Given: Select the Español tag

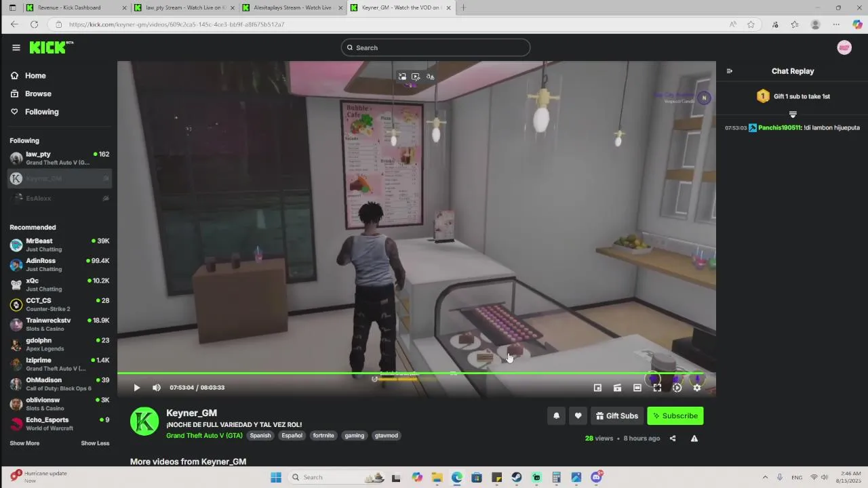Looking at the screenshot, I should coord(292,436).
